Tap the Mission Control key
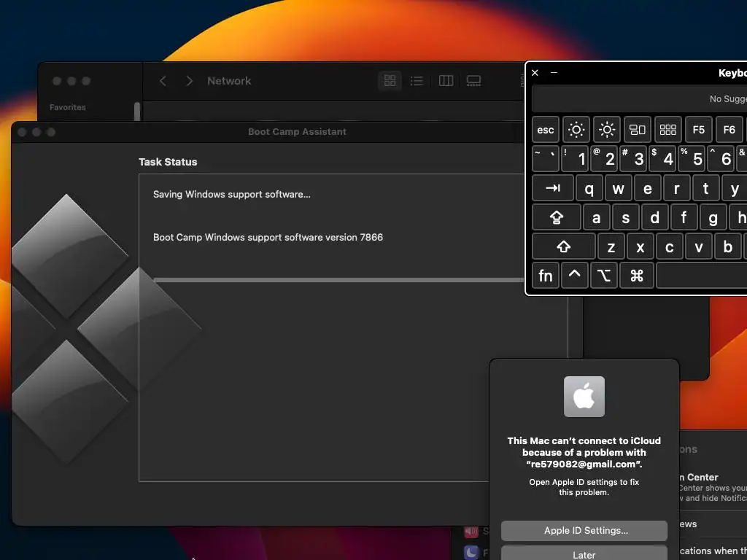 (x=637, y=130)
